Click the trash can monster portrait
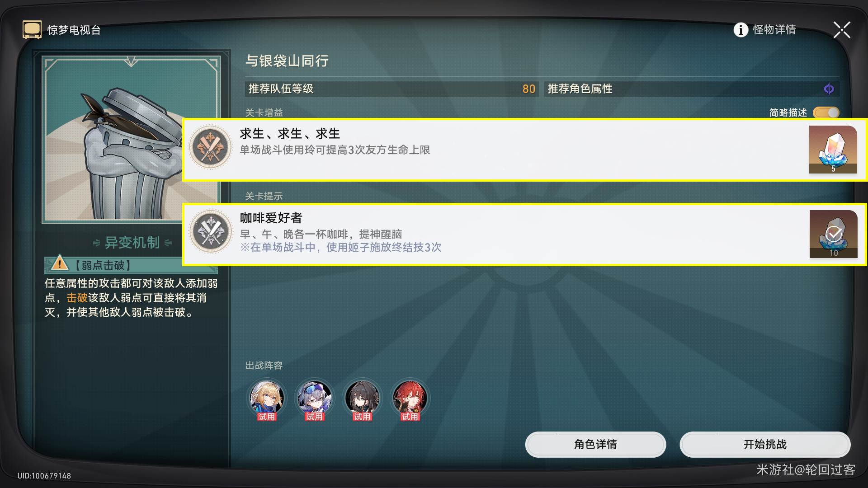Viewport: 868px width, 488px height. coord(131,140)
